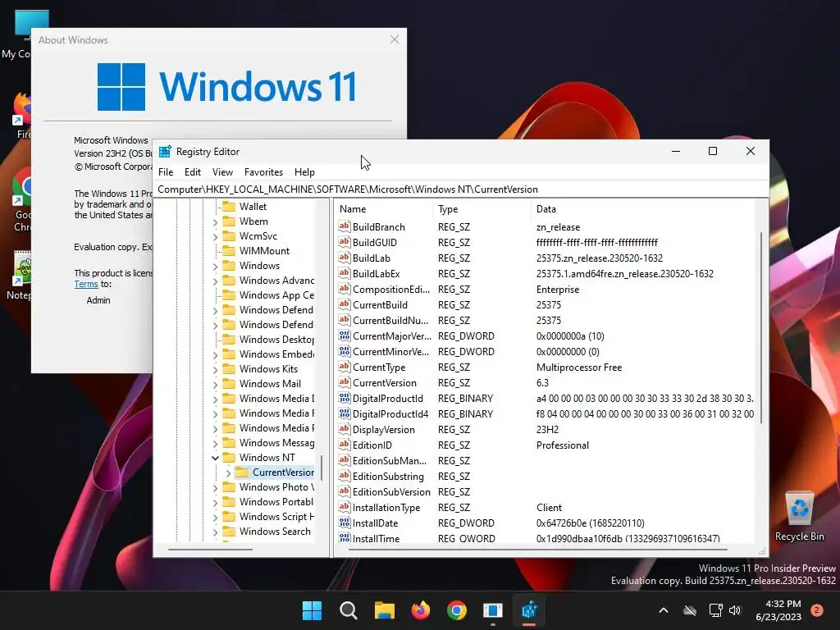Screen dimensions: 840x630
Task: Select the Wallet folder icon
Action: (229, 206)
